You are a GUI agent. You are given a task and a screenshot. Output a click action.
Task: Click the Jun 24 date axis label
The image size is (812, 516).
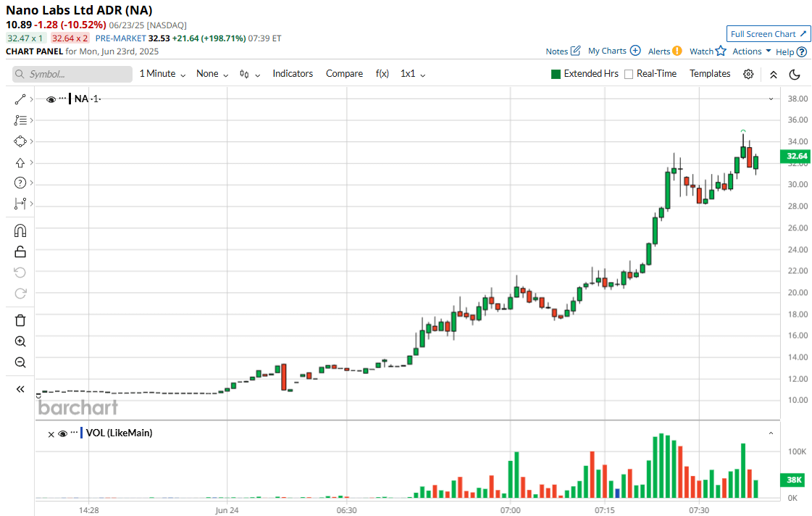tap(227, 510)
